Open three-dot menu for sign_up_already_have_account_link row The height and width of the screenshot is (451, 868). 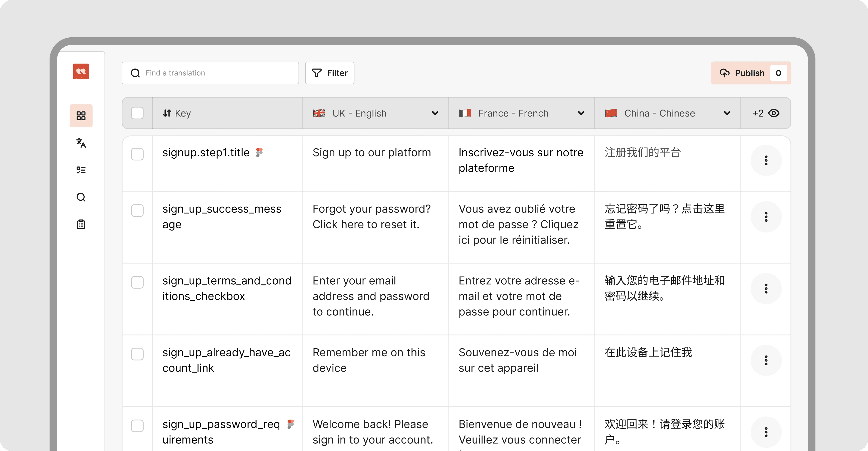click(766, 360)
